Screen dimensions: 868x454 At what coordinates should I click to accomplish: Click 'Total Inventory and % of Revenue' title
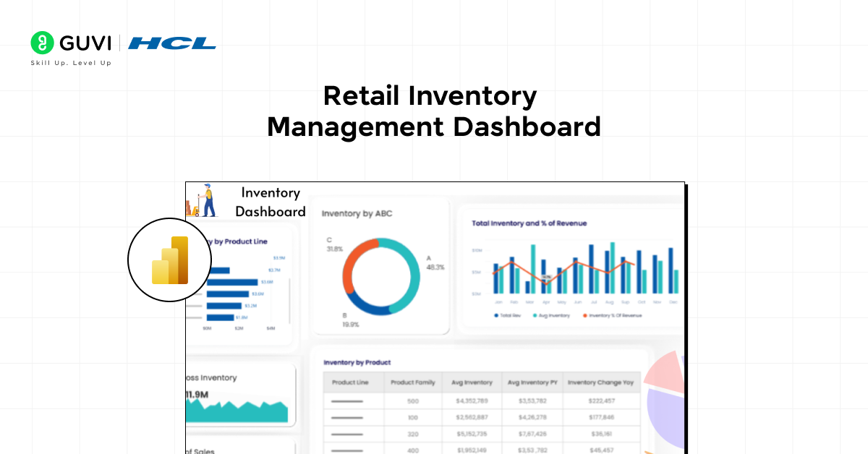coord(529,223)
